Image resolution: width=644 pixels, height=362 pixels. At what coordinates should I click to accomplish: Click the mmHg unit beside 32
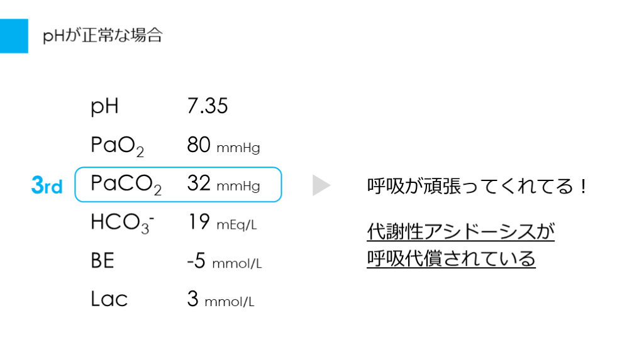pyautogui.click(x=238, y=187)
